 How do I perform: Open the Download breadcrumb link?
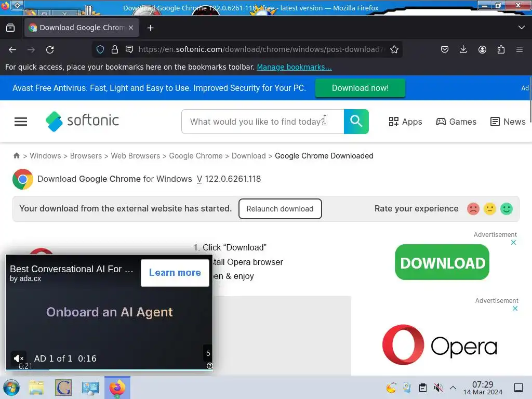click(249, 156)
